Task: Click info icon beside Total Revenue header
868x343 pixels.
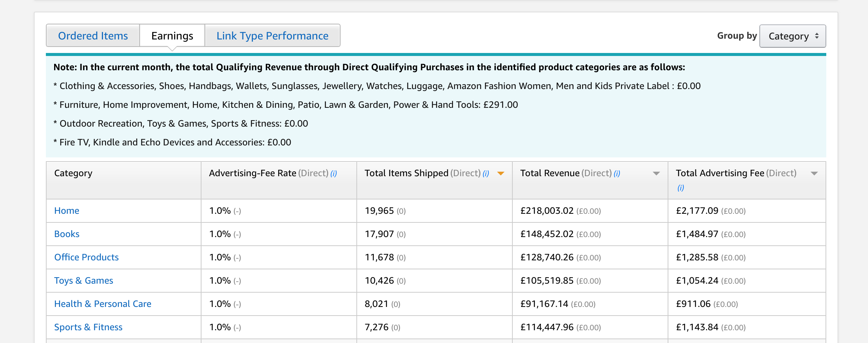Action: point(617,174)
